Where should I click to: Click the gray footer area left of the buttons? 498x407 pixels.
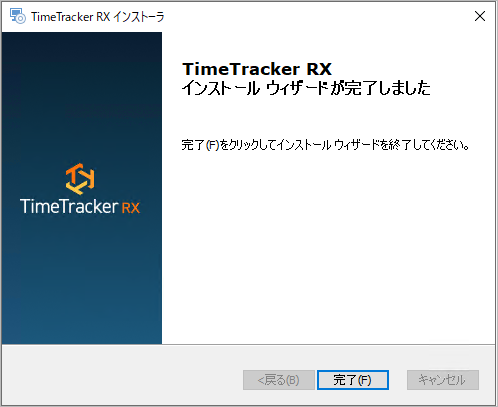pos(122,377)
